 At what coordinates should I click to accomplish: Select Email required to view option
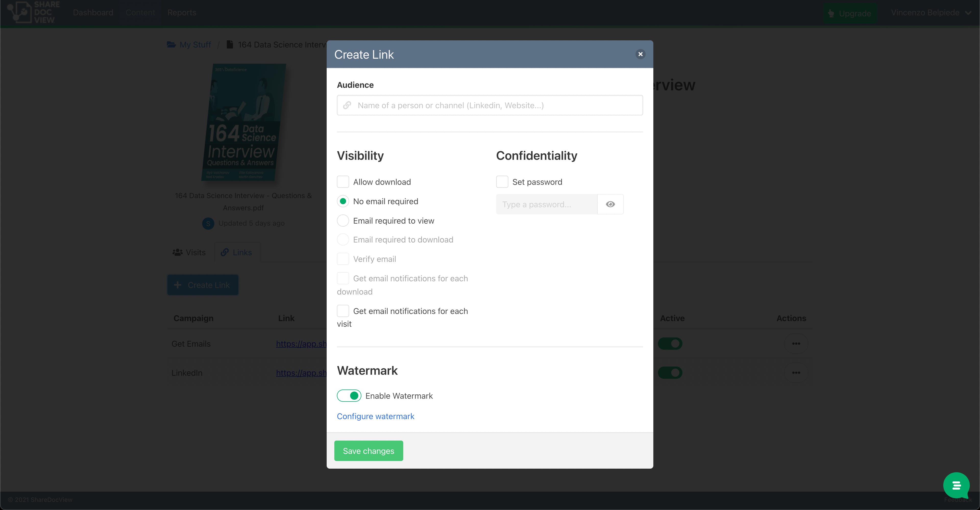click(x=343, y=221)
